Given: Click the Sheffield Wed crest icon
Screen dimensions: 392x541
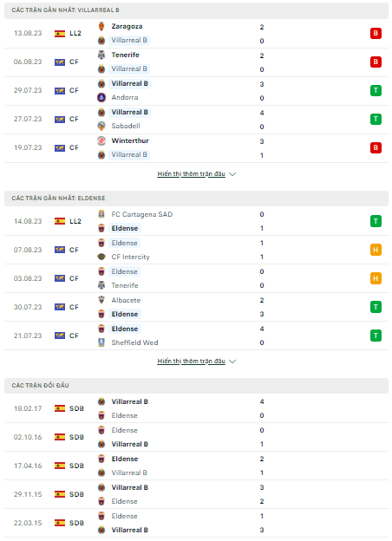Looking at the screenshot, I should pos(101,342).
